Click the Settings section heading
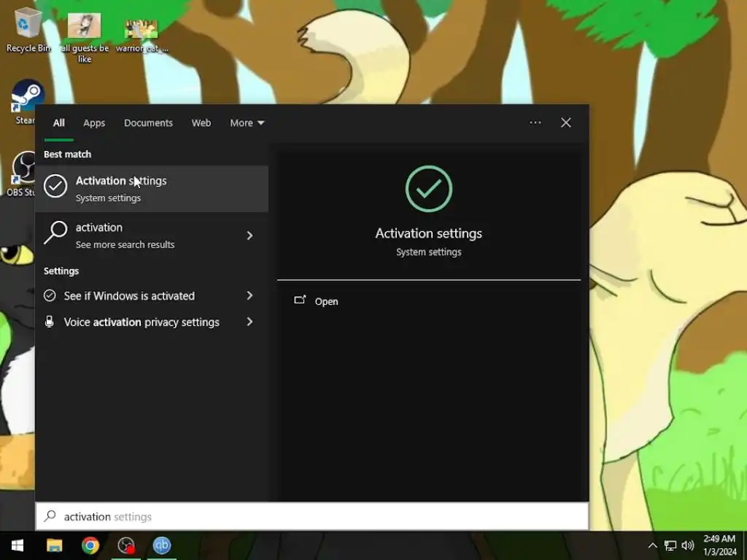The image size is (747, 560). 61,271
